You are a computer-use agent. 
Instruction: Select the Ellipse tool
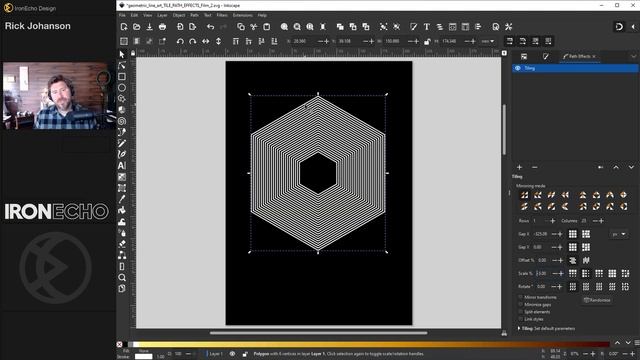[122, 88]
